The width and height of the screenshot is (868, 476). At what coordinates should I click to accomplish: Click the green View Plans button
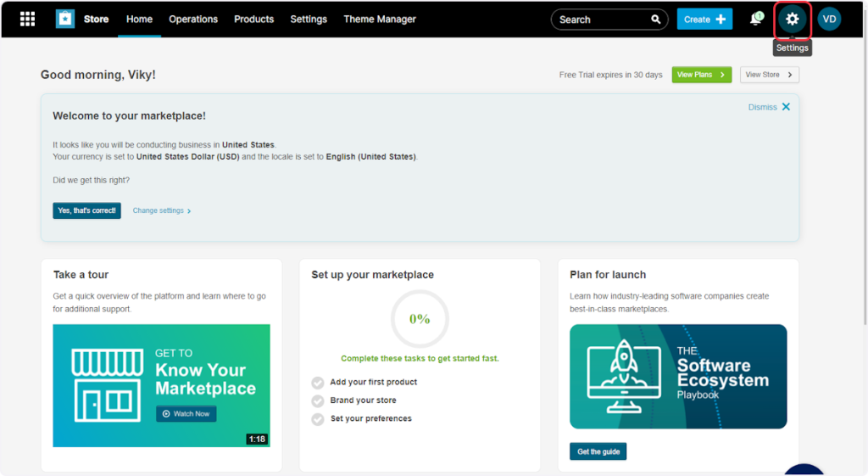(x=701, y=75)
